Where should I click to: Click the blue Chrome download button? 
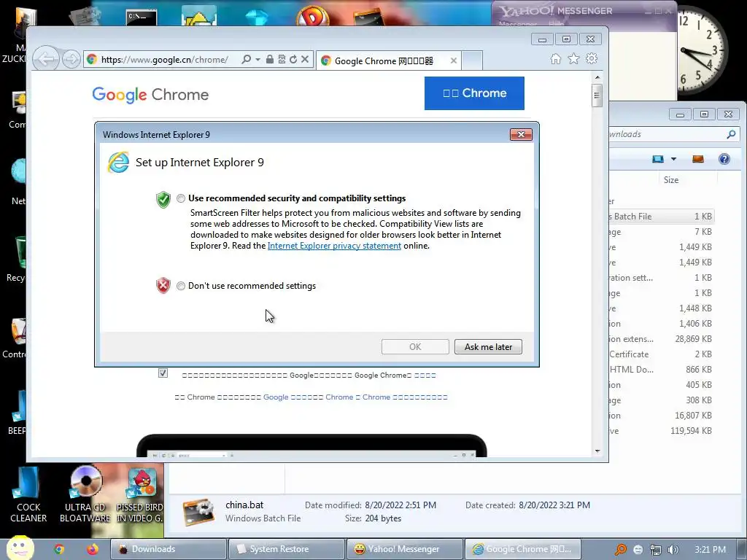[474, 93]
